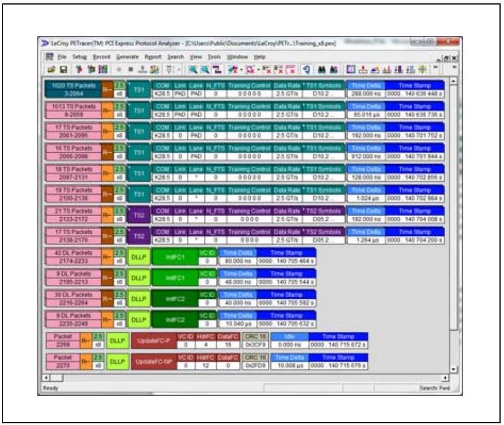Click COM K28.5 cell in '16 TS Packets' row
Viewport: 504px width, 425px height.
tap(163, 152)
